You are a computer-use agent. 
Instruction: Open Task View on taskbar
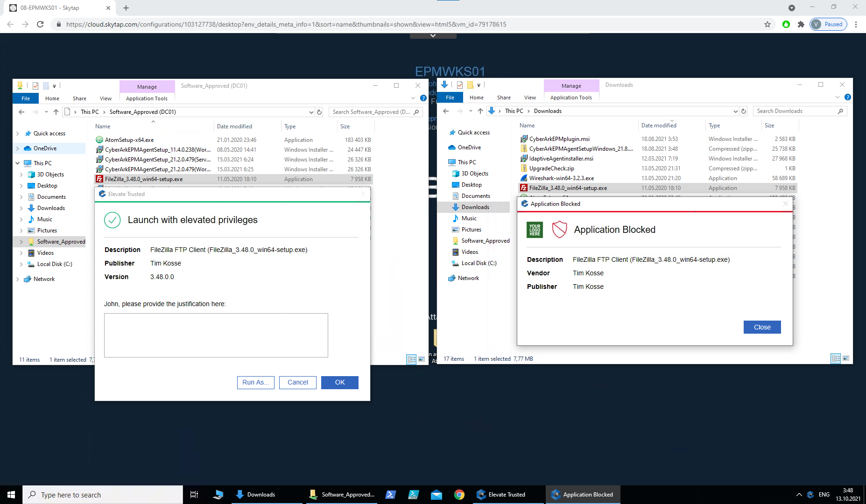(194, 495)
